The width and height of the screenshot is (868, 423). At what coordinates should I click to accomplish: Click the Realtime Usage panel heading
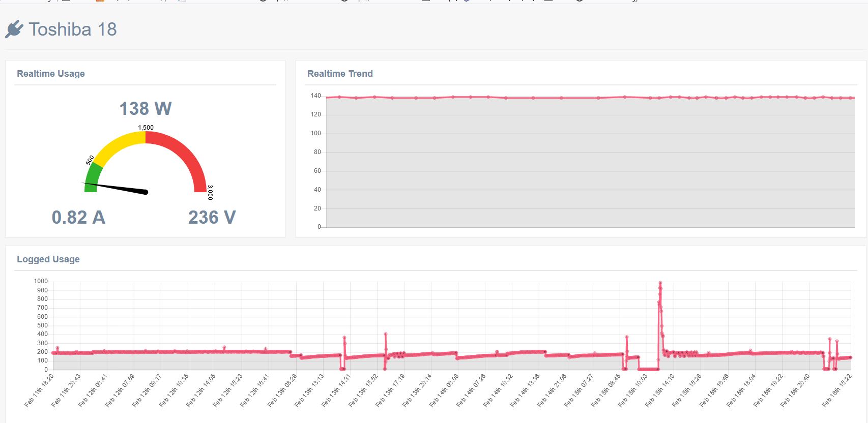(51, 74)
